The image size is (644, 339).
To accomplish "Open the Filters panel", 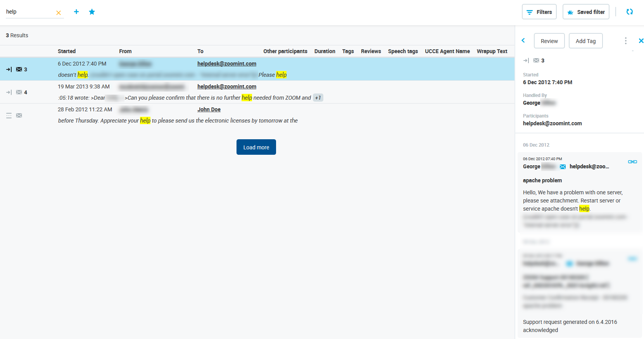I will click(x=539, y=12).
